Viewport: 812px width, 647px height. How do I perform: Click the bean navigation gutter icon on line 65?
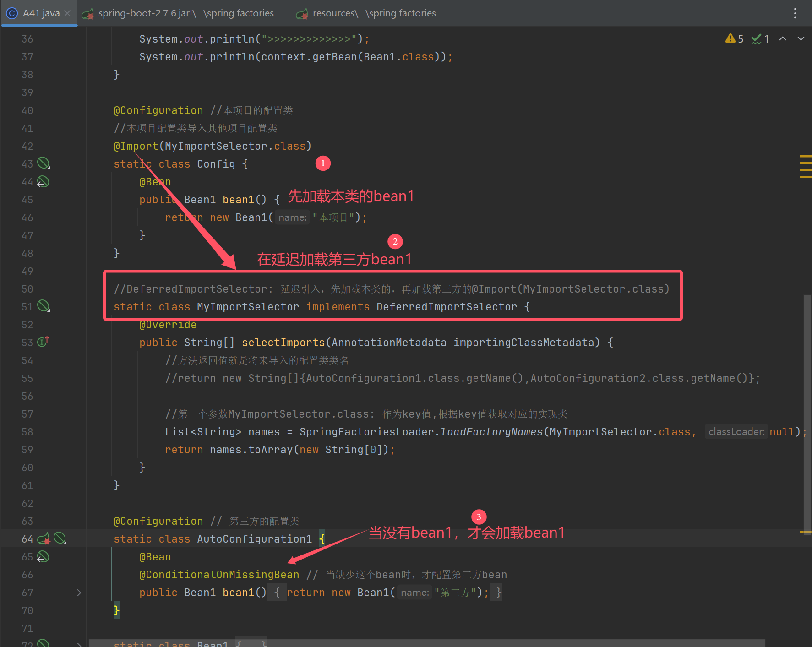coord(43,557)
